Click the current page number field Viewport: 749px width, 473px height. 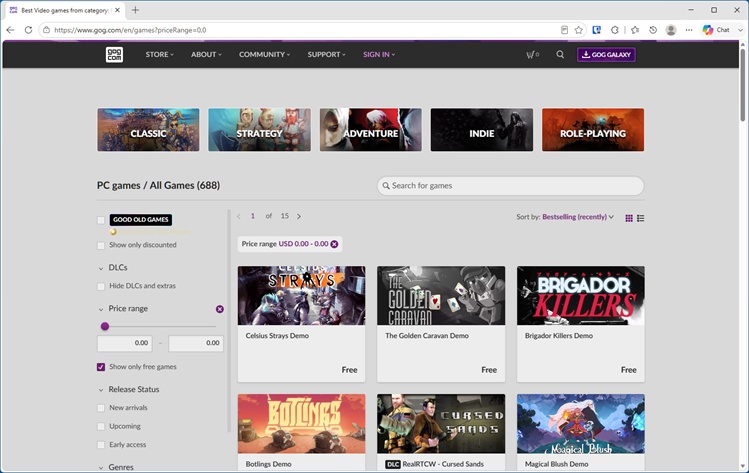[x=253, y=216]
